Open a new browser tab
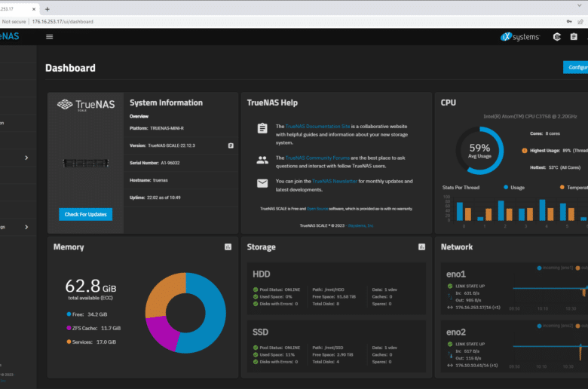588x389 pixels. 47,9
